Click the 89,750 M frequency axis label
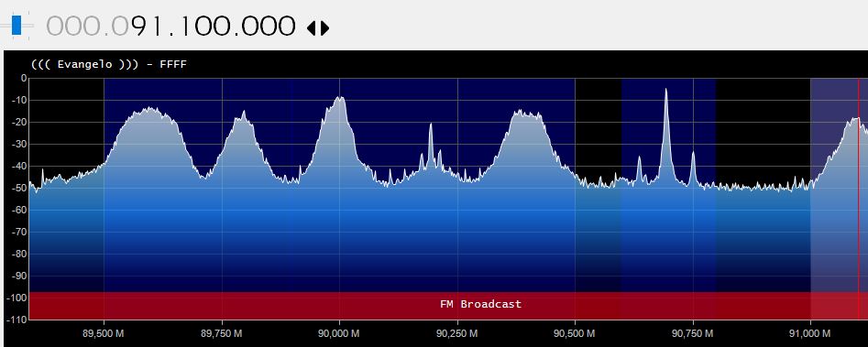 pyautogui.click(x=222, y=334)
